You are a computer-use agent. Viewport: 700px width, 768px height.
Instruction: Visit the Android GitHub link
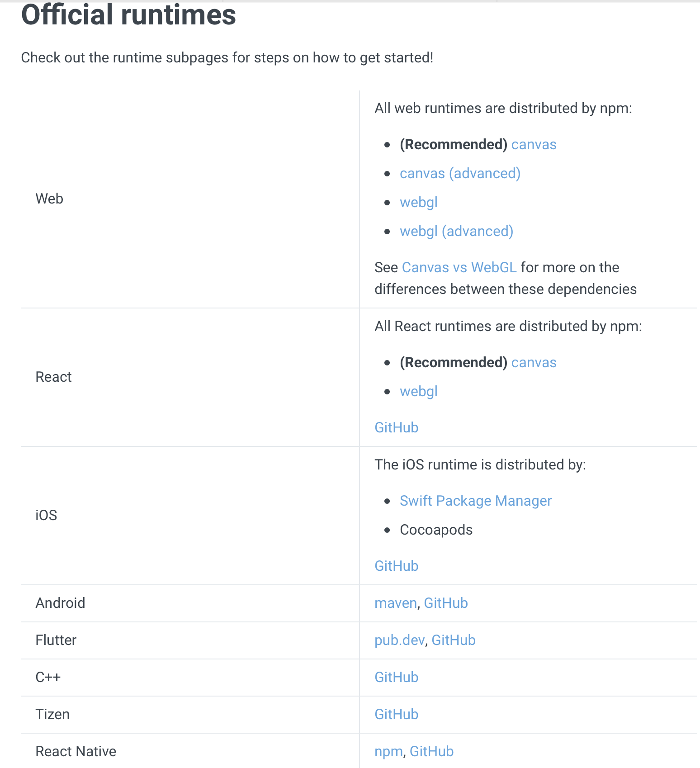tap(446, 603)
